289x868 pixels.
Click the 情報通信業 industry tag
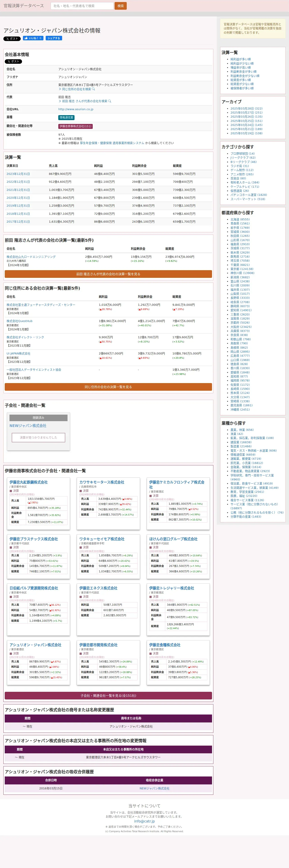coord(66,118)
